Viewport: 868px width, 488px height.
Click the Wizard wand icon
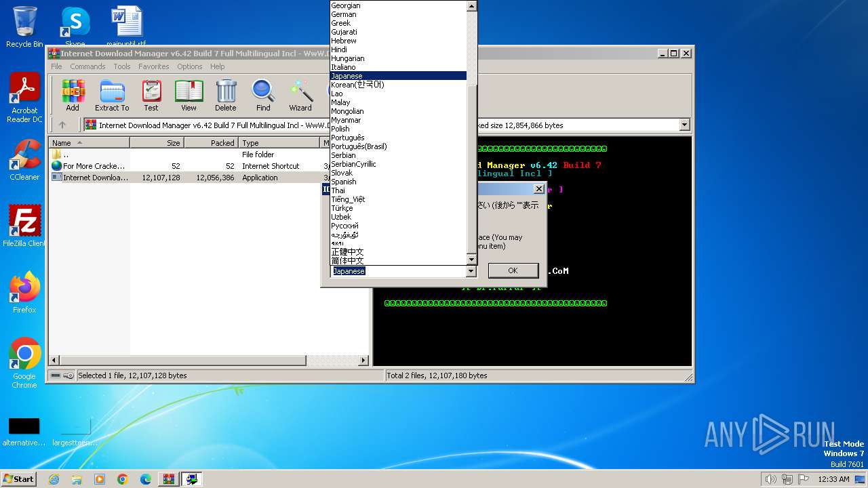300,95
